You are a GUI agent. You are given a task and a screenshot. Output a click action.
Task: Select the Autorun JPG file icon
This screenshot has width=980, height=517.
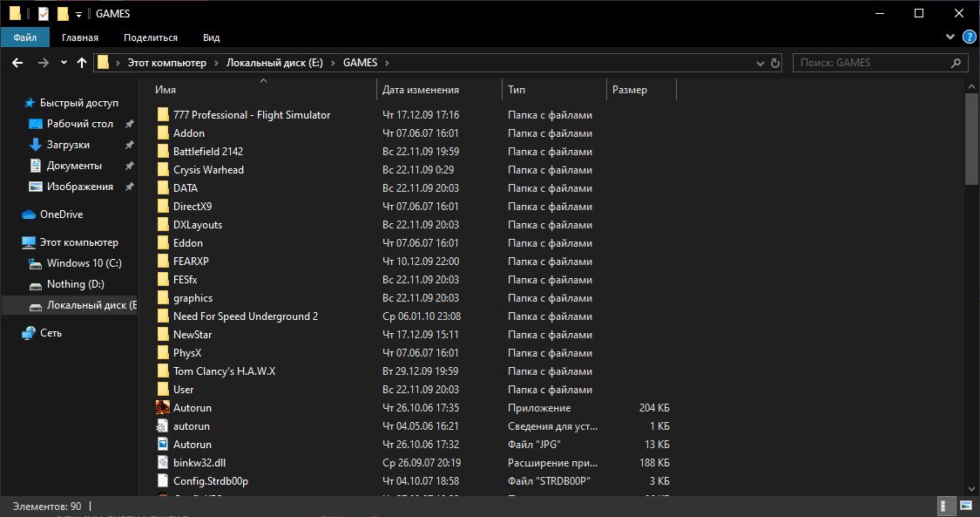(163, 444)
